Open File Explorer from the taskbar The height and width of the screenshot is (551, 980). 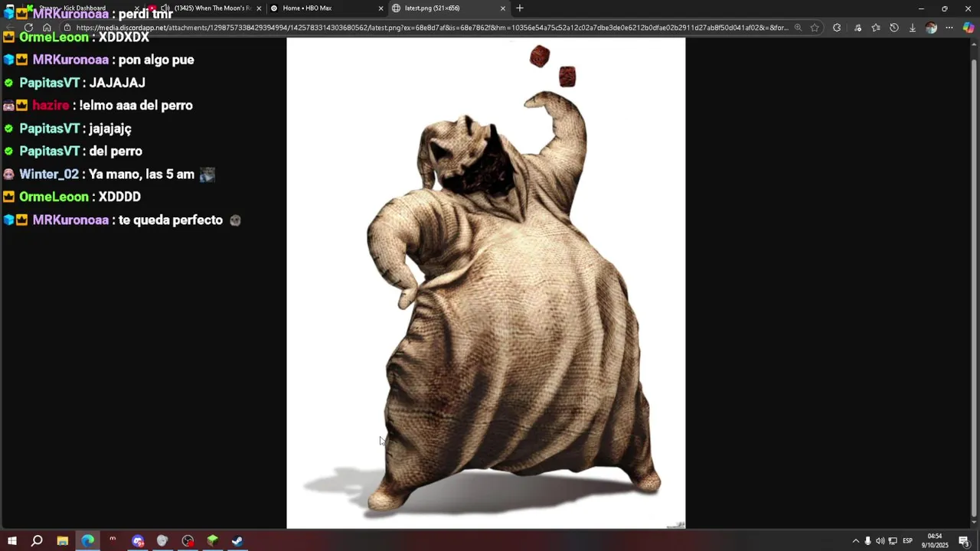tap(63, 541)
